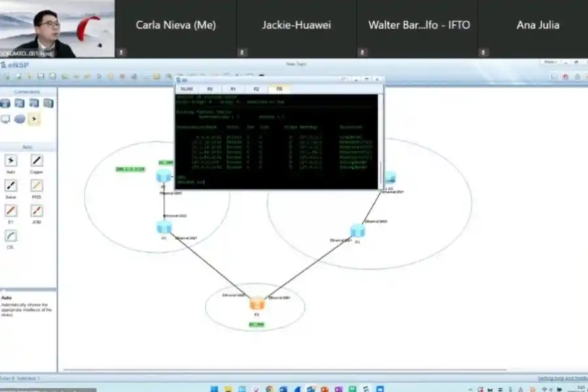The image size is (588, 392).
Task: Open Windows Start button on taskbar
Action: (x=214, y=389)
